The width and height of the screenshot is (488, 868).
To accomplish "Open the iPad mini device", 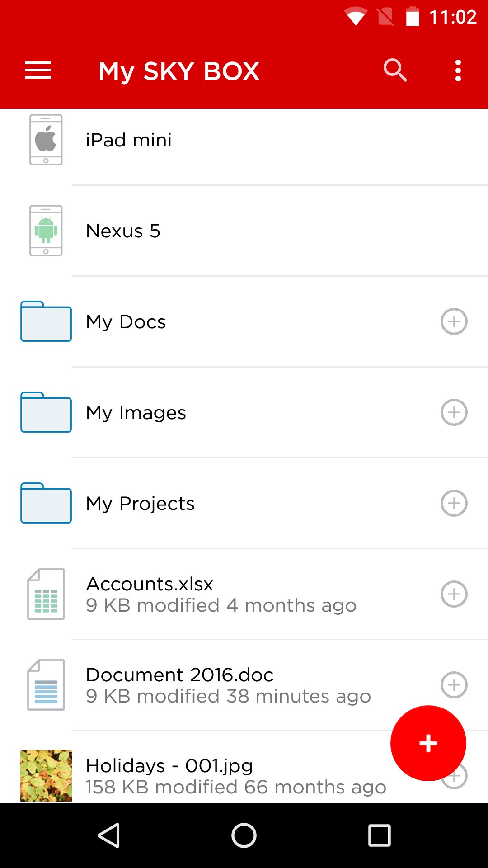I will pyautogui.click(x=129, y=140).
